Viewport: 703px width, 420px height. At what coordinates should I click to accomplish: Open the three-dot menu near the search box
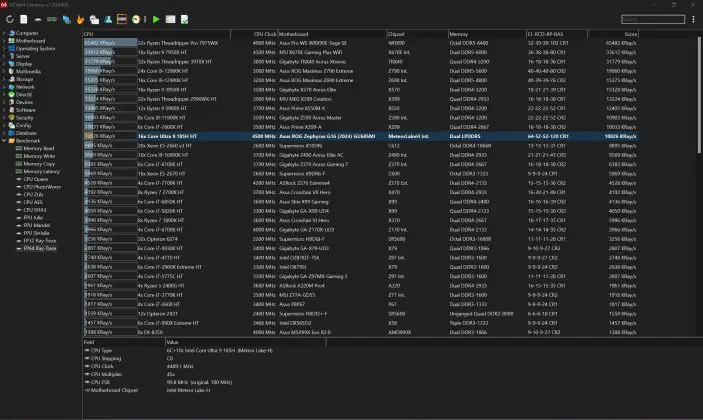(x=693, y=19)
